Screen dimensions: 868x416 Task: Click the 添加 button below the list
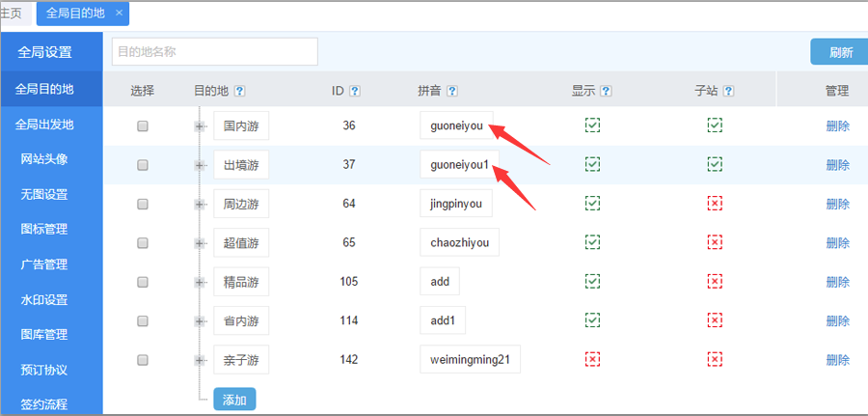pyautogui.click(x=234, y=400)
